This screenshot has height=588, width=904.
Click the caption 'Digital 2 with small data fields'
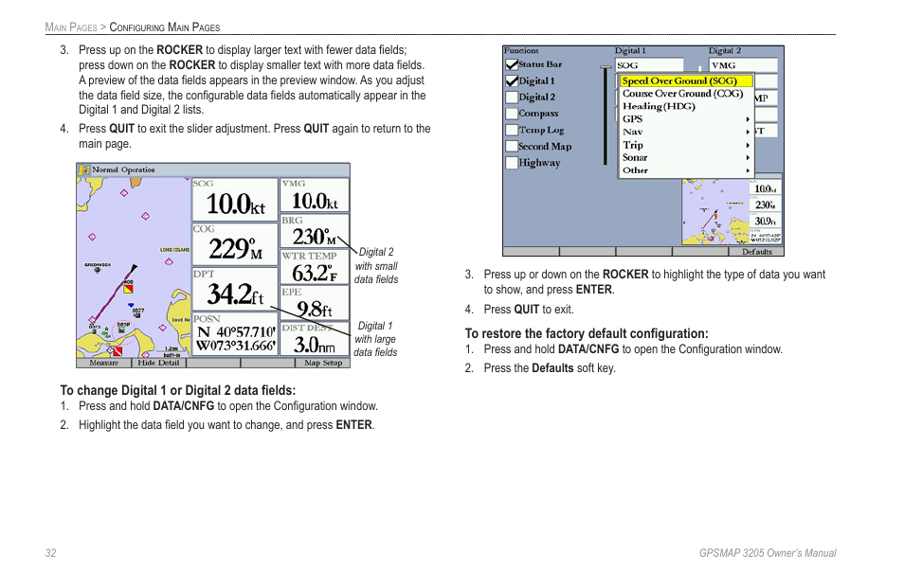pos(376,265)
